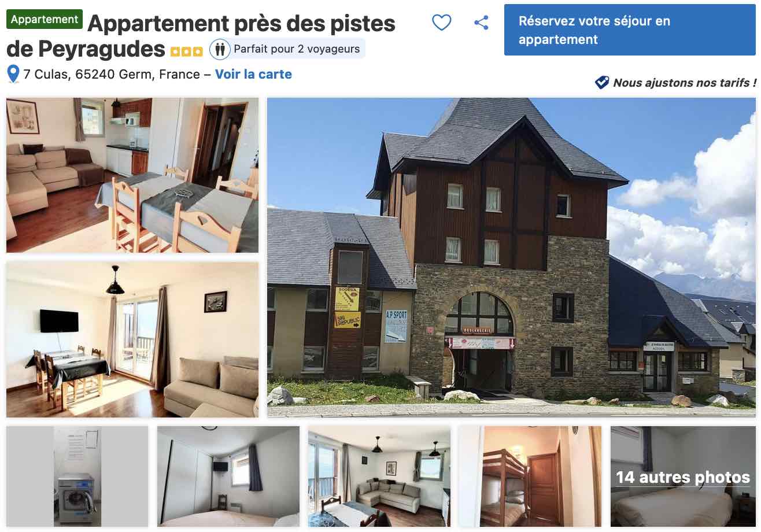Open the bunk beds photo
This screenshot has height=532, width=761.
pyautogui.click(x=530, y=476)
